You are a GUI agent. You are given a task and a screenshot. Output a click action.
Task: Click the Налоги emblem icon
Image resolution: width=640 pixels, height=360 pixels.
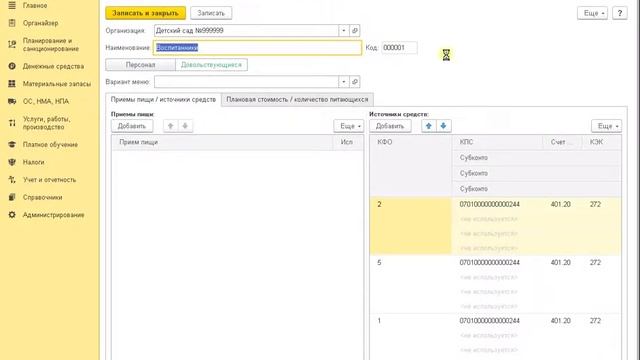(12, 162)
